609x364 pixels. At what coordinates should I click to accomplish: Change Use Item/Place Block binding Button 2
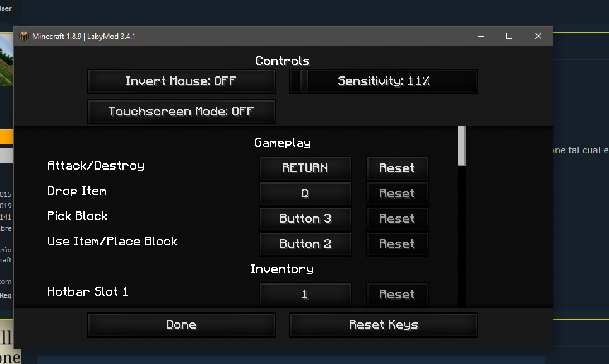(x=305, y=244)
